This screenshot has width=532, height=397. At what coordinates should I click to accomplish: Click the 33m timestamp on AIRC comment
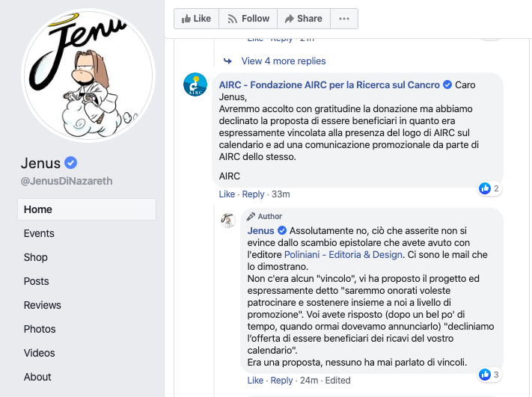[x=281, y=194]
